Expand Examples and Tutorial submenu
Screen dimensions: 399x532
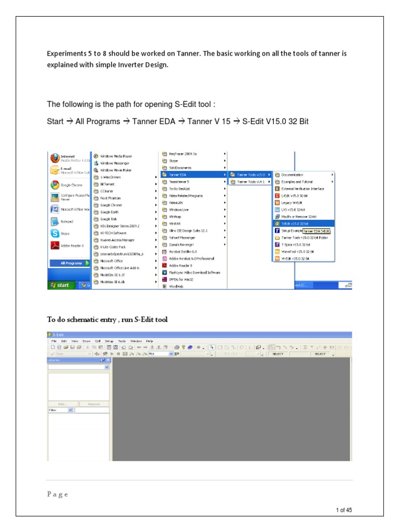coord(303,182)
